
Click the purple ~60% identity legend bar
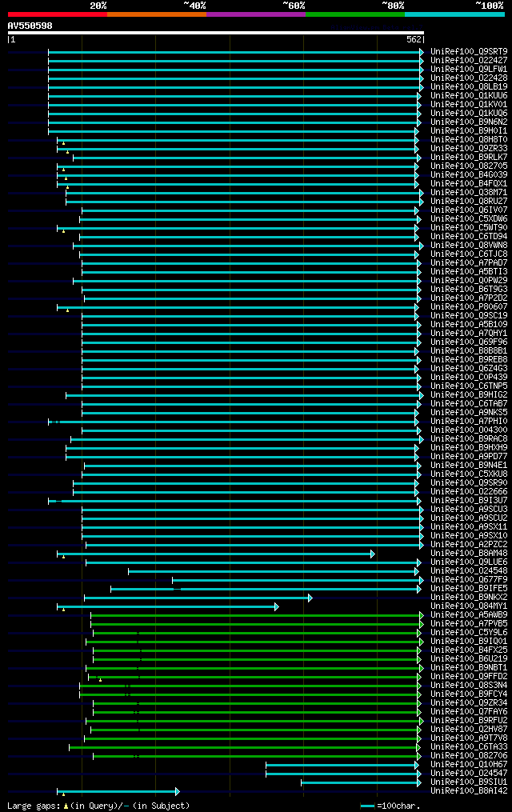pyautogui.click(x=256, y=14)
